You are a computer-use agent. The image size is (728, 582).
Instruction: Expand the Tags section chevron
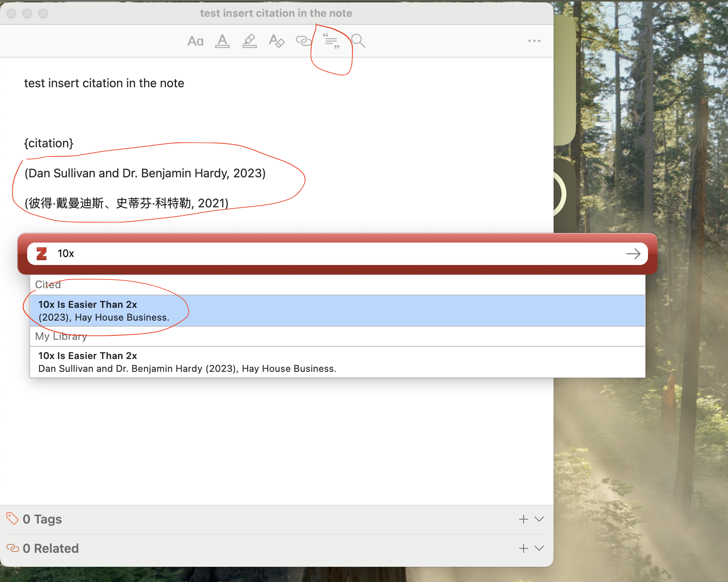click(539, 519)
